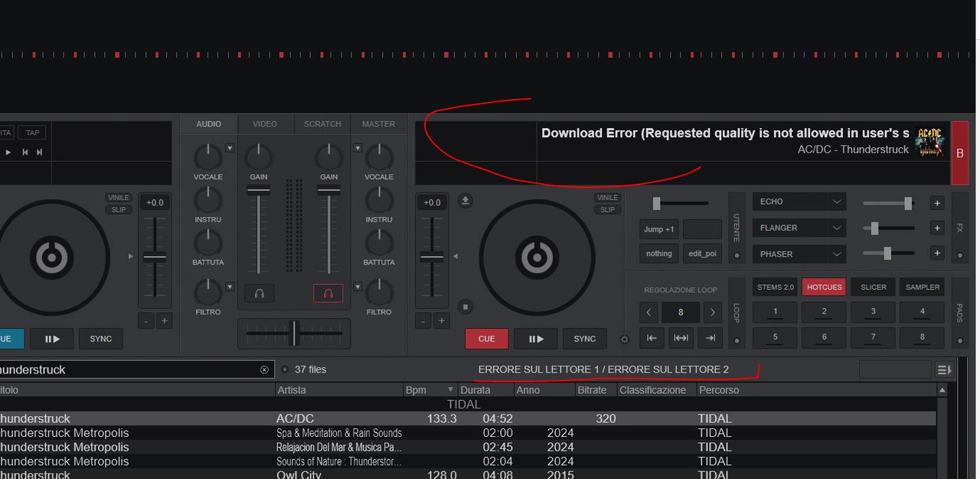Image resolution: width=980 pixels, height=479 pixels.
Task: Open dropdown arrow beside right FILTRO knob
Action: point(357,287)
